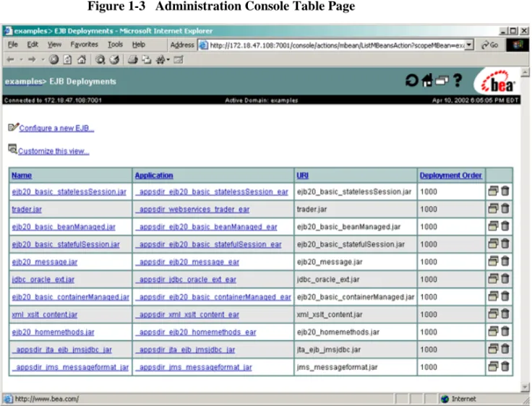Open _appsdir_jdbc_oracle_ext_ear application link
The width and height of the screenshot is (532, 406).
[x=186, y=280]
